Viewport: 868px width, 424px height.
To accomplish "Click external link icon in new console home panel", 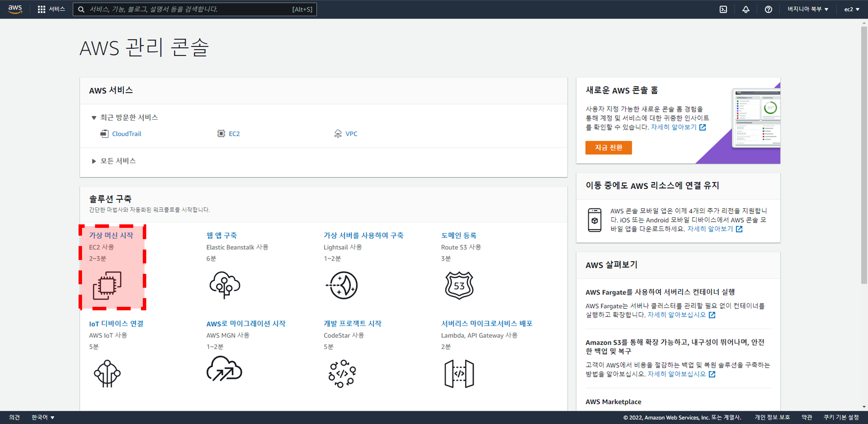I will (x=703, y=127).
